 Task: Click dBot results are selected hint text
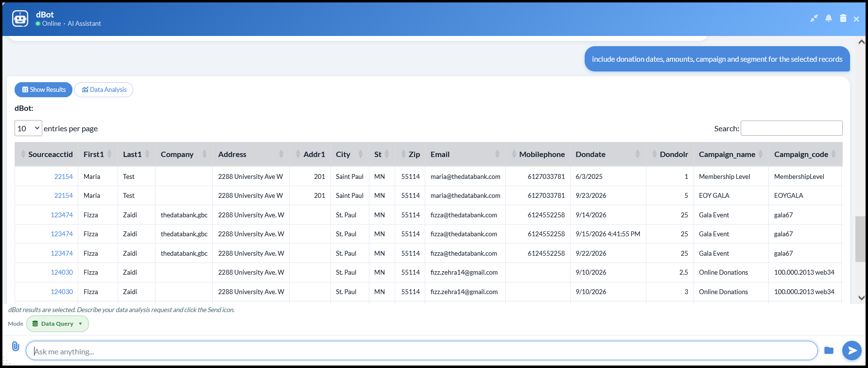tap(122, 310)
